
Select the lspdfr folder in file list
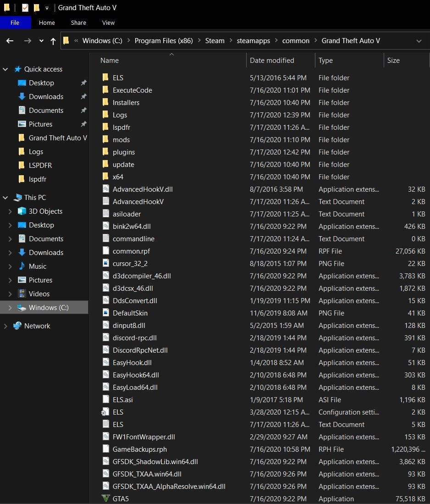pos(121,127)
